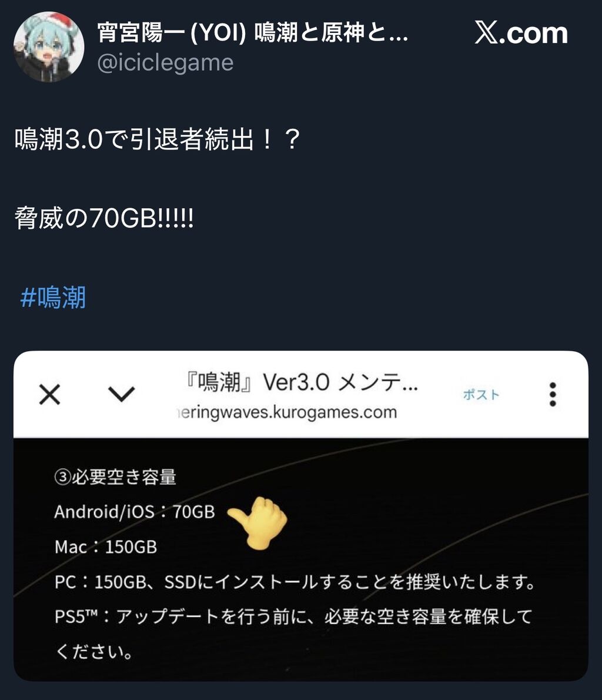Select the 『鳴潮』Ver3.0 メンテ page title
This screenshot has width=602, height=700.
tap(301, 382)
